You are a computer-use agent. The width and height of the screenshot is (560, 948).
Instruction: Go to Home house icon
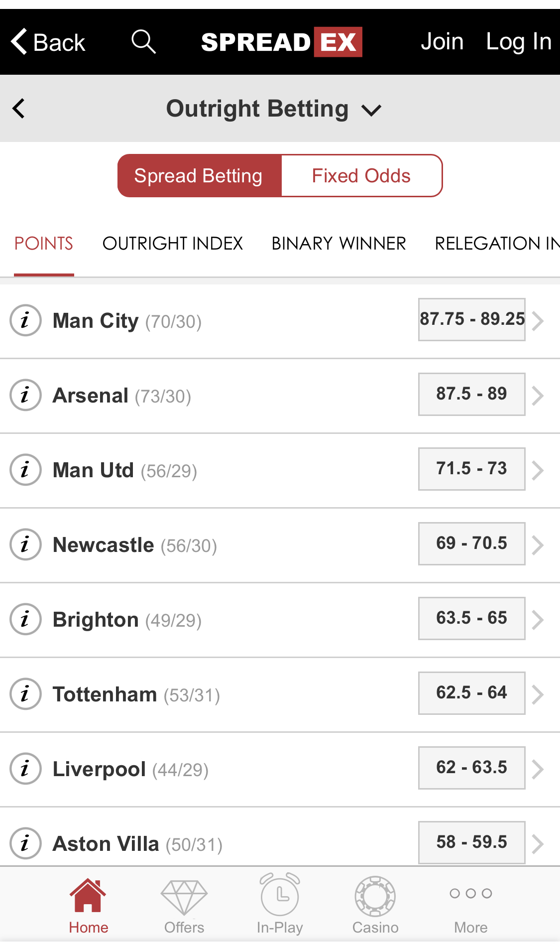[88, 895]
